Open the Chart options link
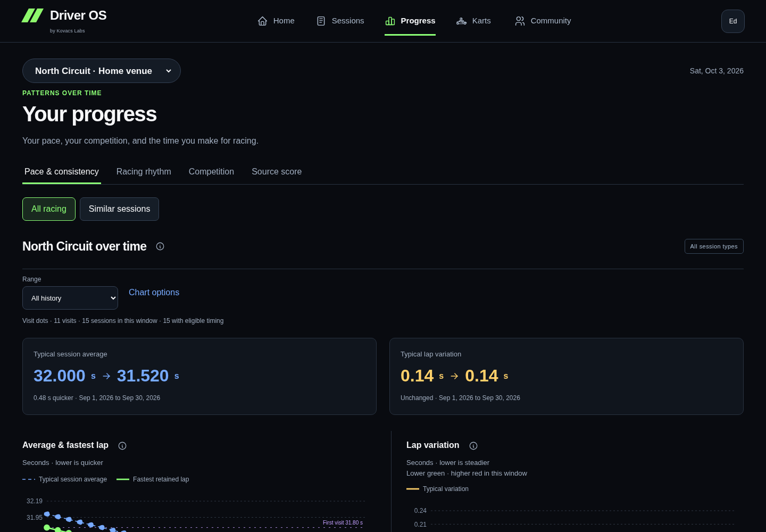This screenshot has width=766, height=532. pyautogui.click(x=154, y=293)
